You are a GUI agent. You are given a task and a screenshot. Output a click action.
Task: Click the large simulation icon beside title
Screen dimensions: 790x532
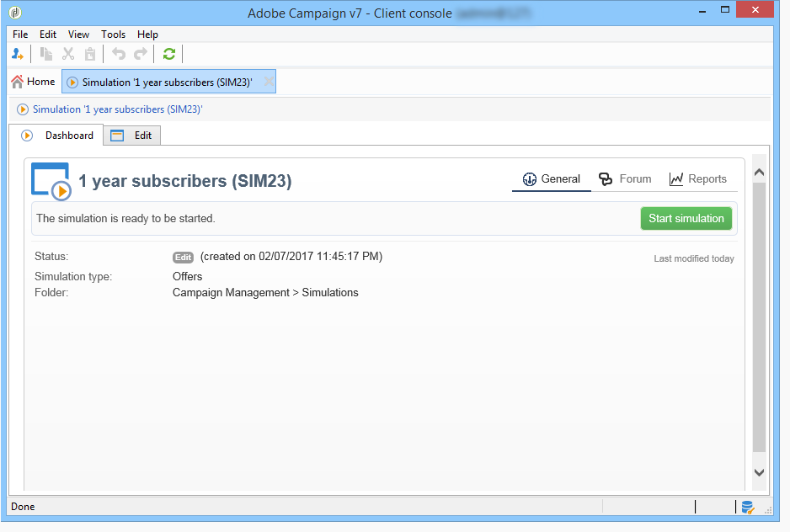(x=51, y=181)
